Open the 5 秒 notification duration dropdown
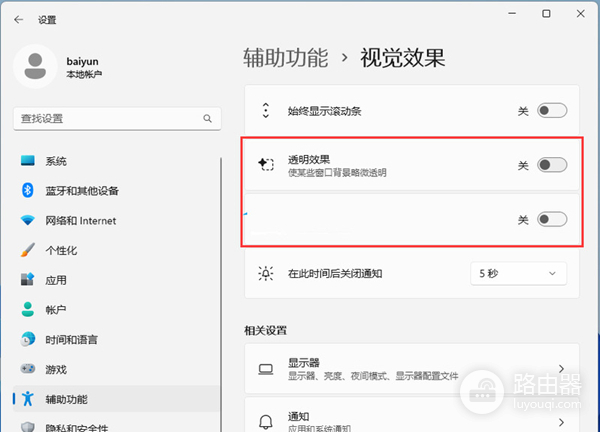The height and width of the screenshot is (432, 600). [x=518, y=274]
